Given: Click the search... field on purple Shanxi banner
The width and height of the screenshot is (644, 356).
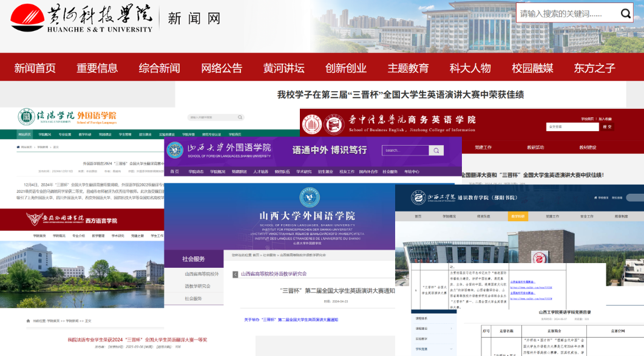Looking at the screenshot, I should point(405,151).
